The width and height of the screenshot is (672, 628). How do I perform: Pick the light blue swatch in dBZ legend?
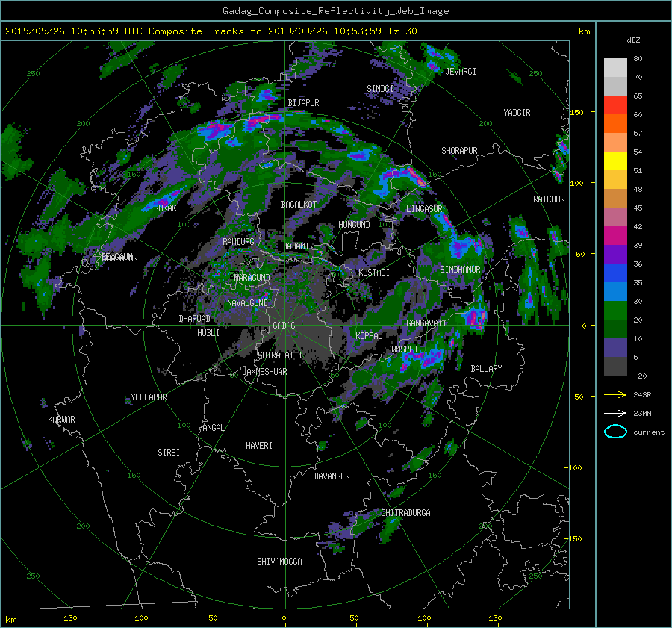click(x=615, y=292)
